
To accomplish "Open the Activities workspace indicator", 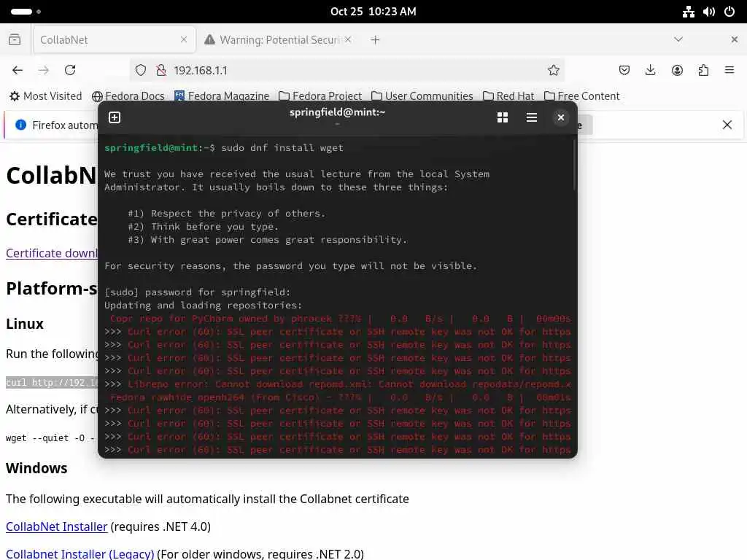I will (26, 12).
